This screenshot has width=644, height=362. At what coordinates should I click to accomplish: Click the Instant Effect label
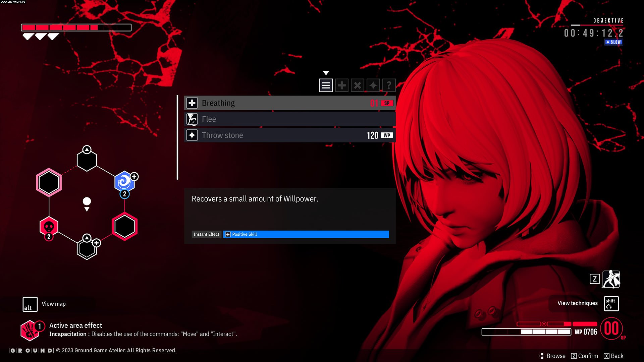pos(206,234)
